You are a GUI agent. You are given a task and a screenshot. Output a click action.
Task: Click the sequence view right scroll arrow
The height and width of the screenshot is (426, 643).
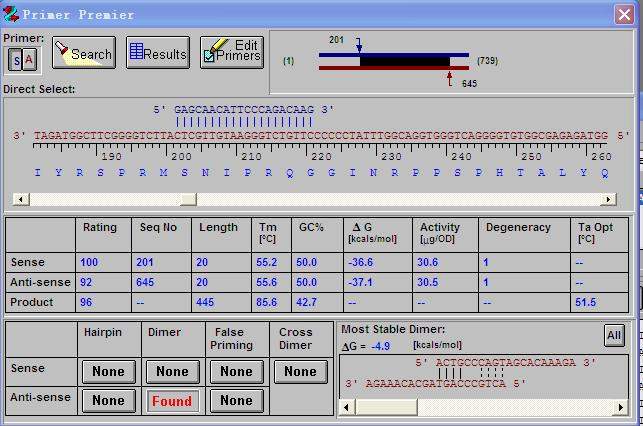(609, 199)
